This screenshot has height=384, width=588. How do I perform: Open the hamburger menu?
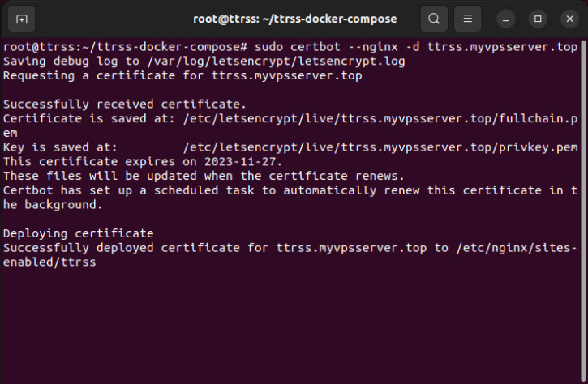pos(468,19)
